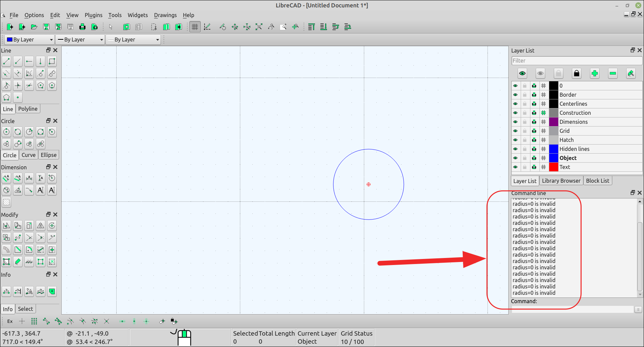Toggle visibility of the Text layer
This screenshot has width=644, height=347.
(515, 167)
